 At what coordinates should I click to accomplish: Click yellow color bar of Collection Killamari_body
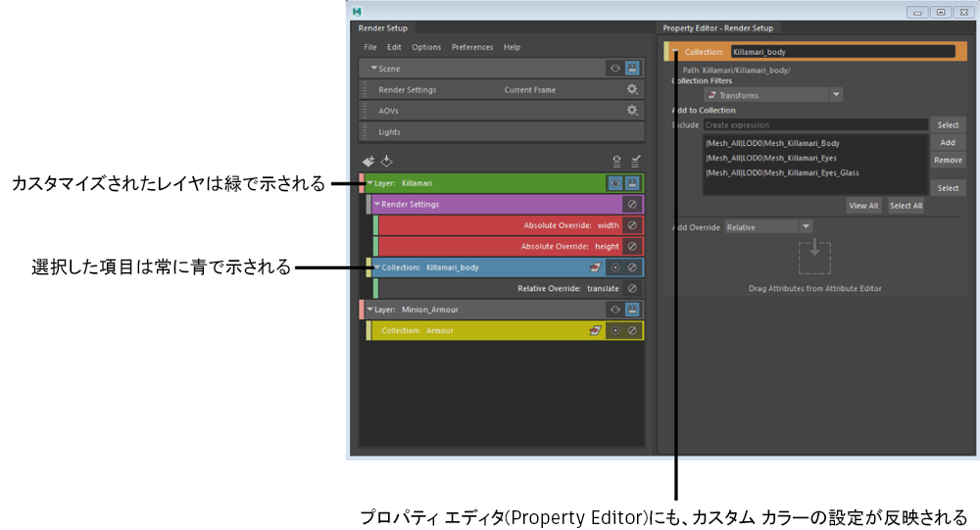pyautogui.click(x=368, y=267)
